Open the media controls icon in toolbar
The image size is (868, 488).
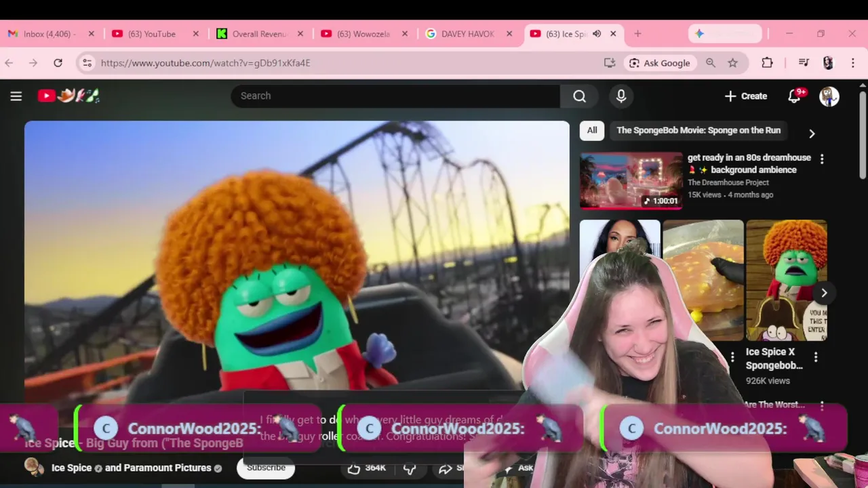tap(804, 63)
